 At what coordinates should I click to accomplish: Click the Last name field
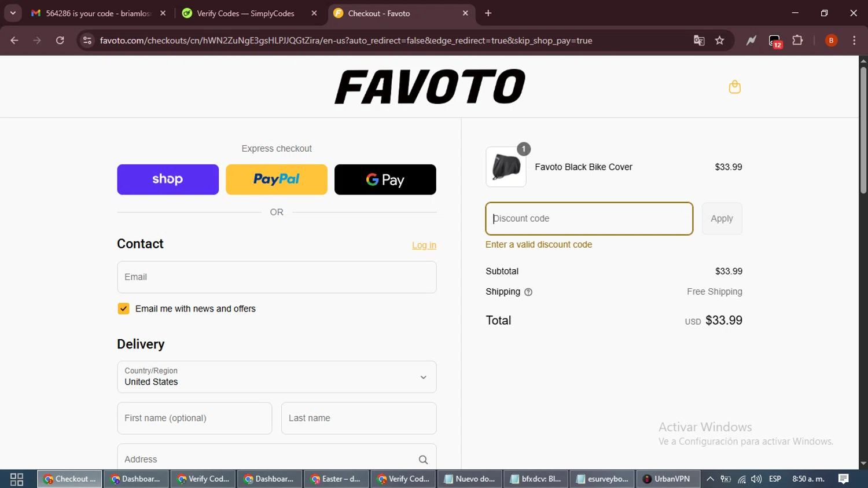tap(359, 418)
